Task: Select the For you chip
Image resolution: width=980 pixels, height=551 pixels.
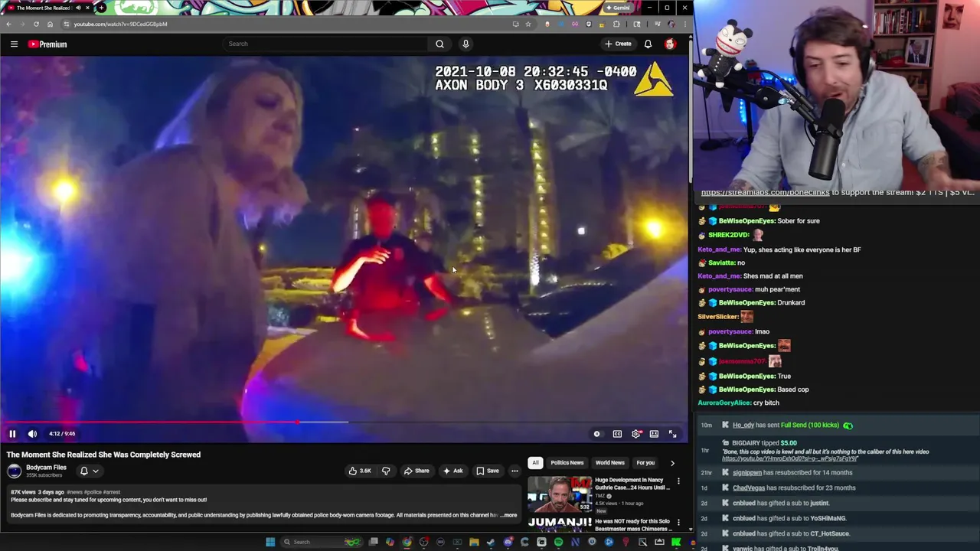Action: pos(645,462)
